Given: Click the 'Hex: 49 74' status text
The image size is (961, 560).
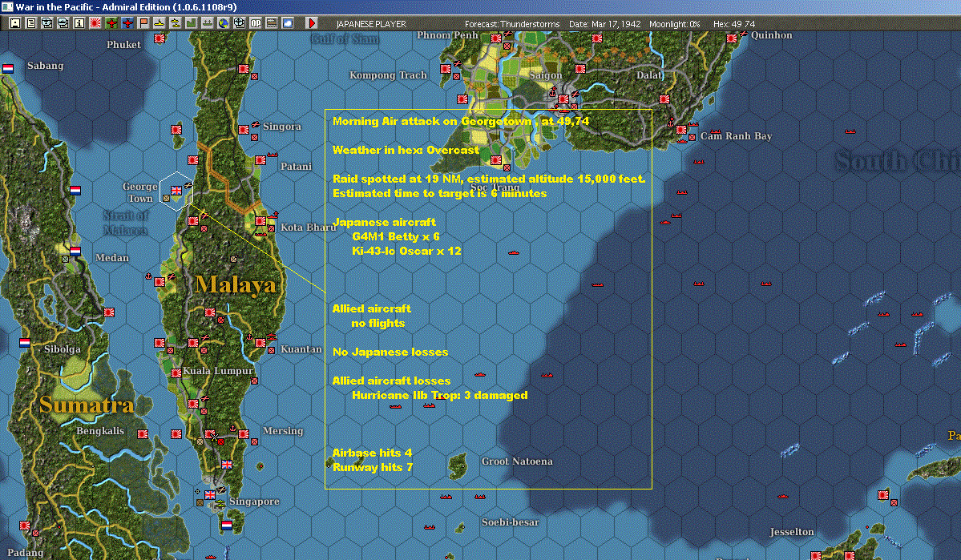Looking at the screenshot, I should (x=733, y=24).
